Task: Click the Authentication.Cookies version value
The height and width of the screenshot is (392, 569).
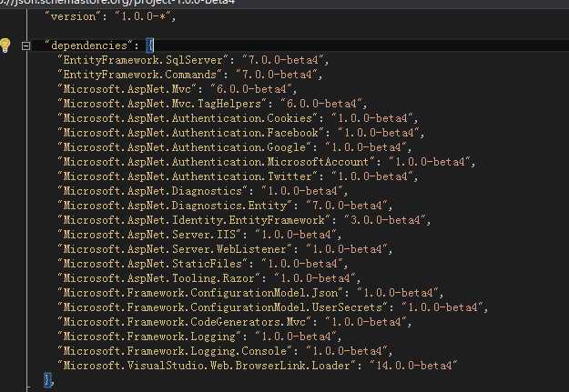Action: click(372, 118)
